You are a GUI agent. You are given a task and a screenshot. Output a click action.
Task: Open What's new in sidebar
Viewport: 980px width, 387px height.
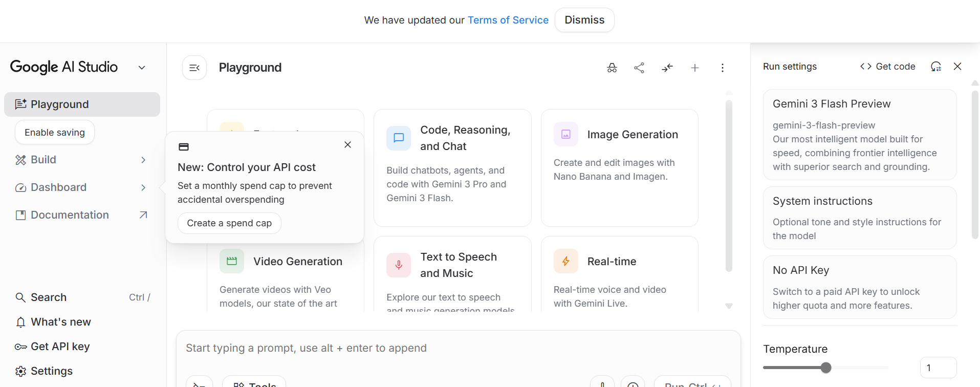tap(82, 322)
